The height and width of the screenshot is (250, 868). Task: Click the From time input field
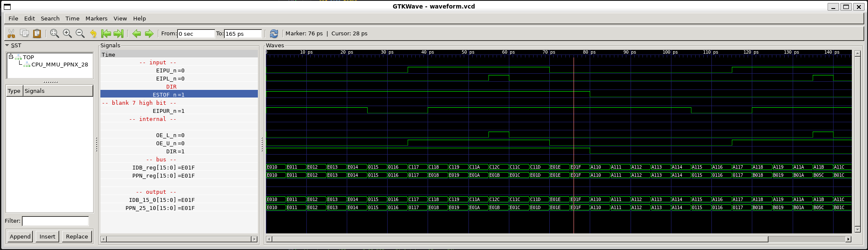[x=196, y=34]
